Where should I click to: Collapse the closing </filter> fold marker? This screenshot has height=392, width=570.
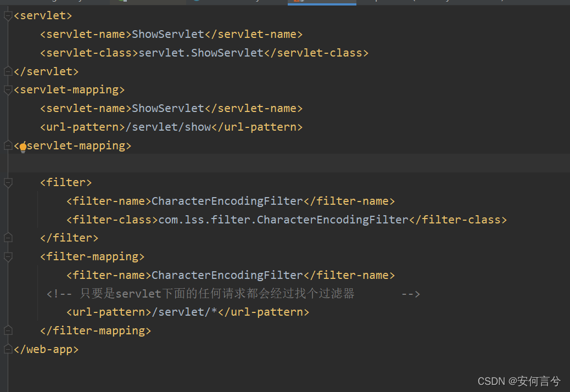[x=8, y=238]
